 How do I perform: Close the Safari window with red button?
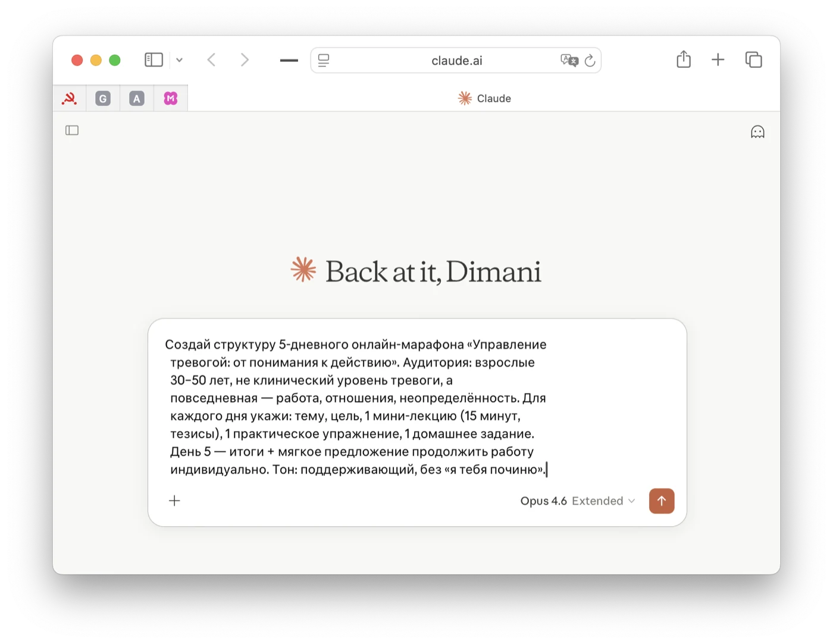click(77, 60)
